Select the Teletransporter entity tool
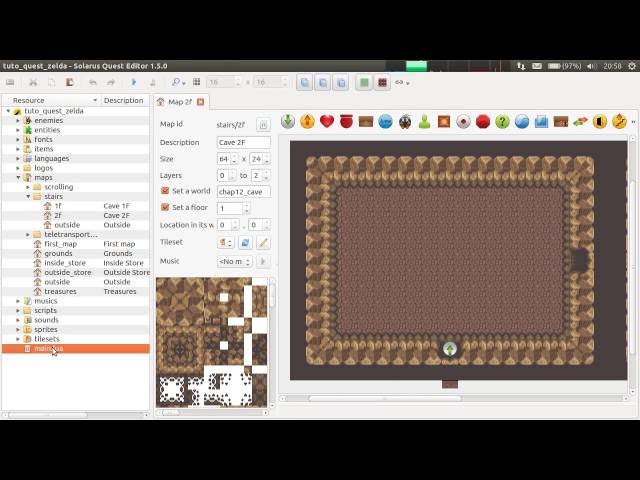Image resolution: width=640 pixels, height=480 pixels. pos(307,122)
